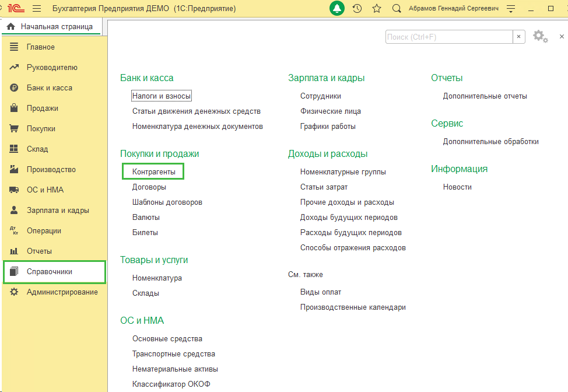The height and width of the screenshot is (392, 568).
Task: Open Нематериальные активы link
Action: [x=175, y=369]
